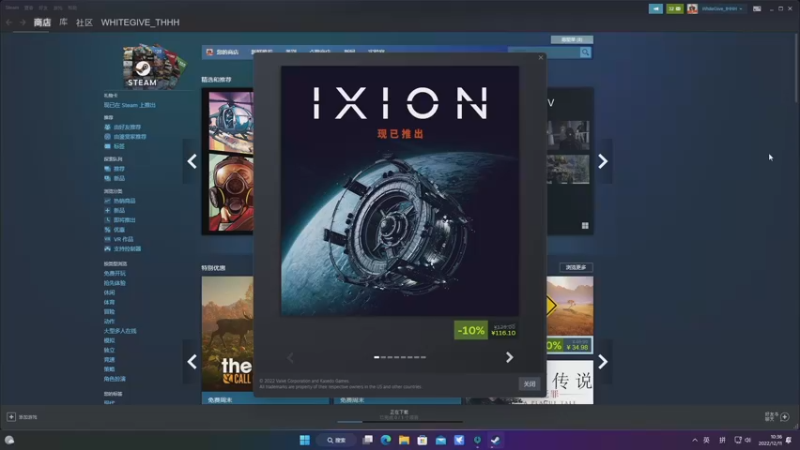
Task: Open VR 作品 category link
Action: click(x=122, y=239)
